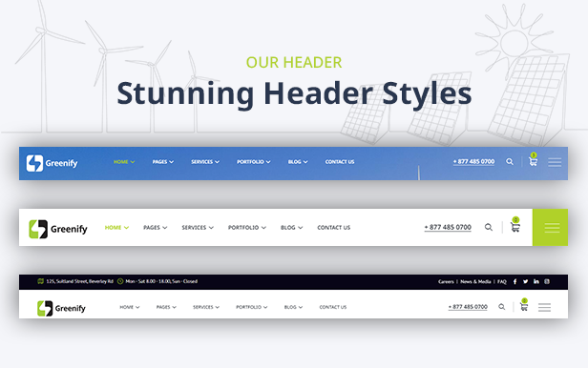Expand the Blog dropdown in the third header
Screen dimensions: 588x368
(293, 307)
